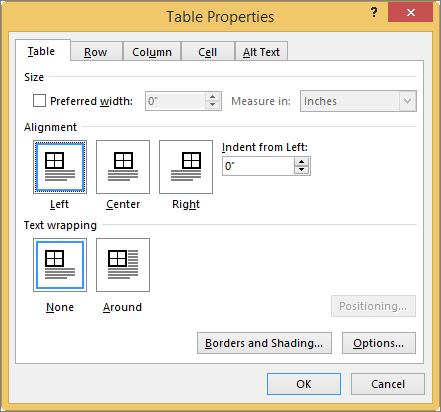Click the Options button
441x412 pixels.
(x=379, y=343)
